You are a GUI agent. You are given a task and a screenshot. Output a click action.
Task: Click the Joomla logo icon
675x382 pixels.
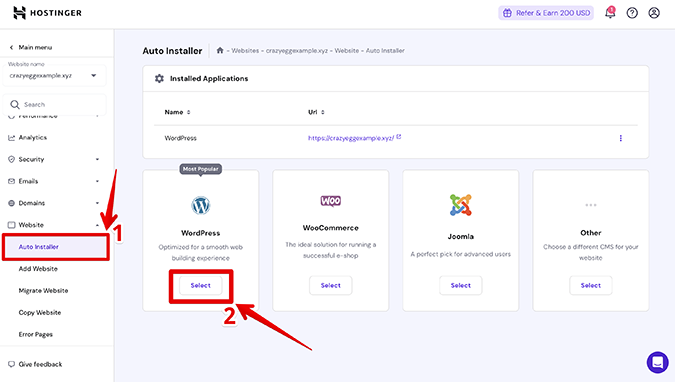(461, 205)
